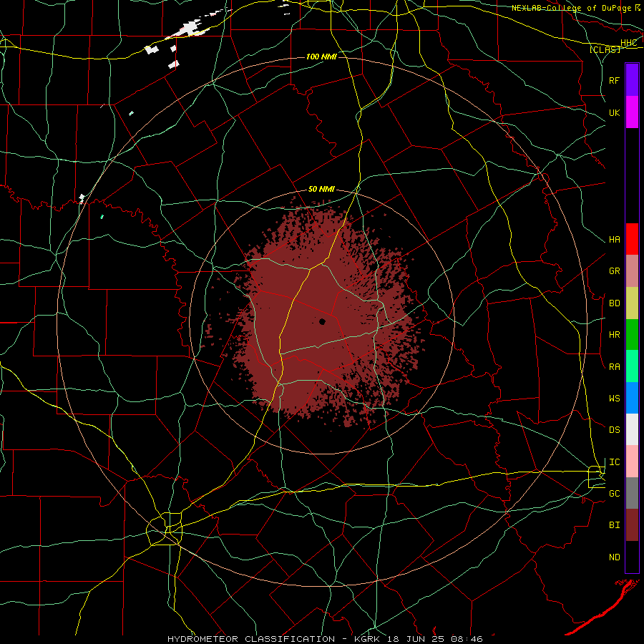Click the RA legend label
The width and height of the screenshot is (644, 644).
[614, 367]
